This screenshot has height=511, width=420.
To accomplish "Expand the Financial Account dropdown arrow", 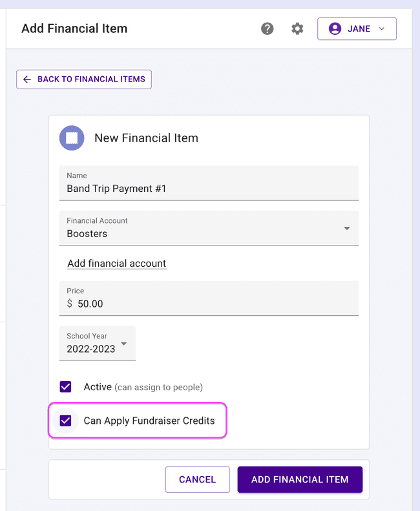I will [x=347, y=229].
